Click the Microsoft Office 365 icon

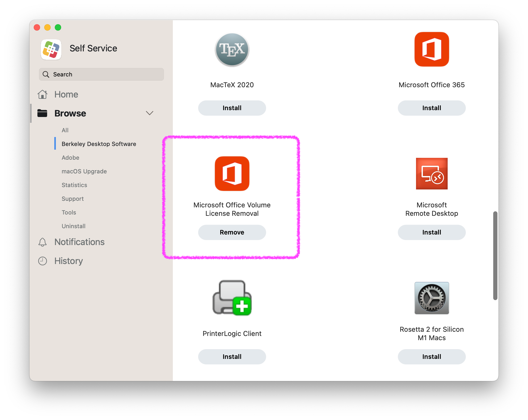[x=432, y=50]
